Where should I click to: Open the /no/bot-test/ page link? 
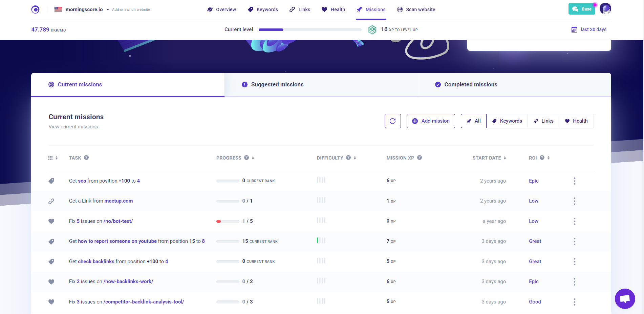pyautogui.click(x=118, y=221)
